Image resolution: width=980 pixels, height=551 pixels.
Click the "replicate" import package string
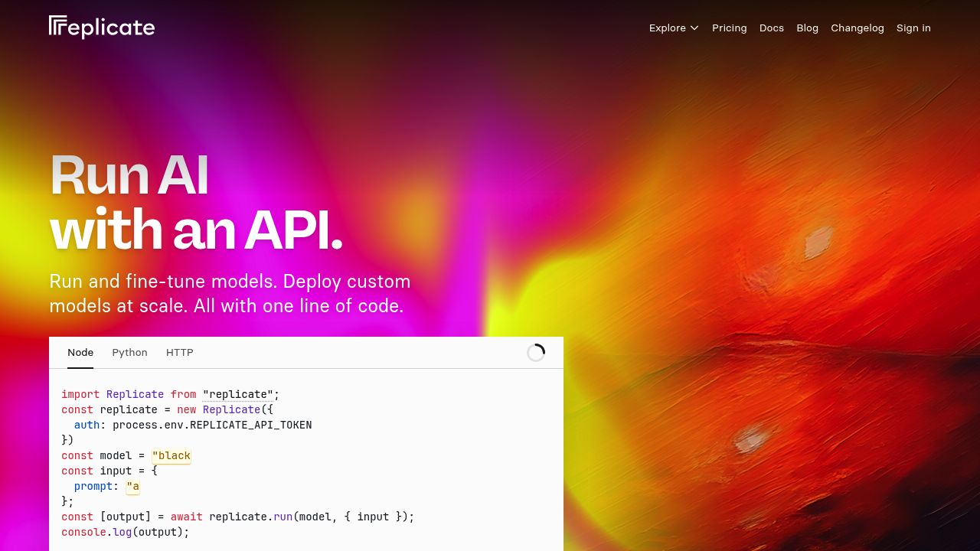coord(238,395)
